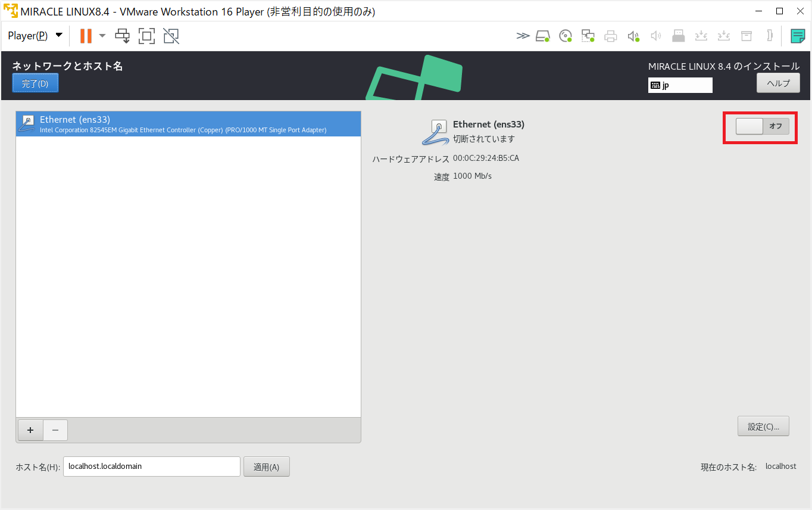812x510 pixels.
Task: Click the network adapter device icon
Action: point(588,36)
